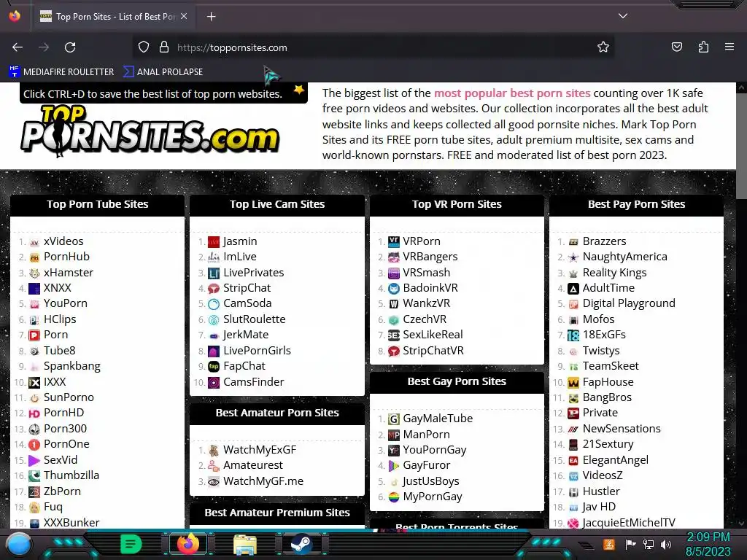Click the 'Top Porn Tube Sites' category header

[97, 204]
